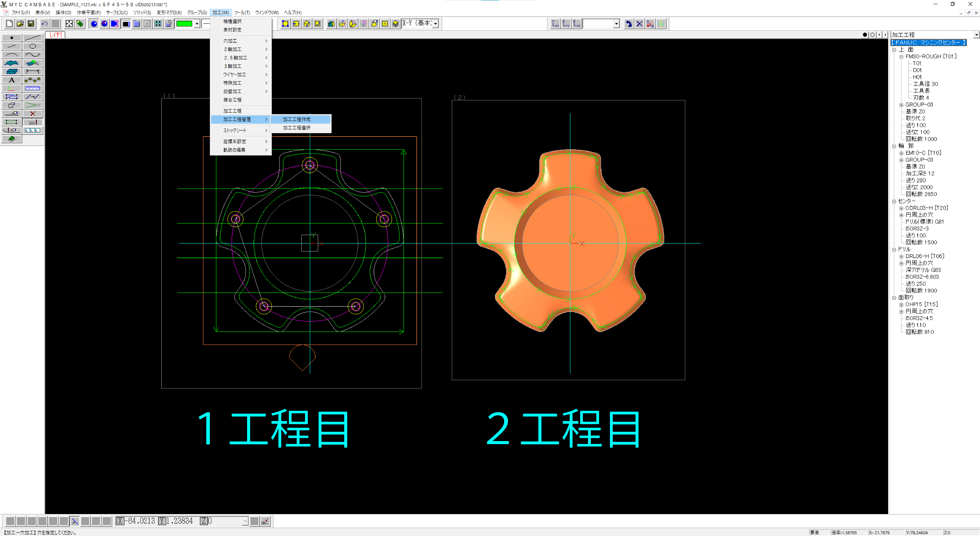This screenshot has height=536, width=980.
Task: Open the サーフェス(C) menu
Action: coord(117,12)
